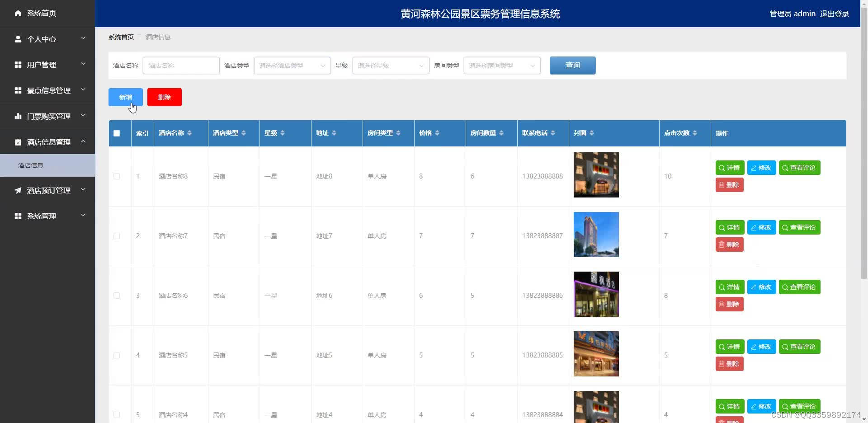Expand the 个人中心 menu chevron
Screen dimensions: 868x423
(x=83, y=38)
